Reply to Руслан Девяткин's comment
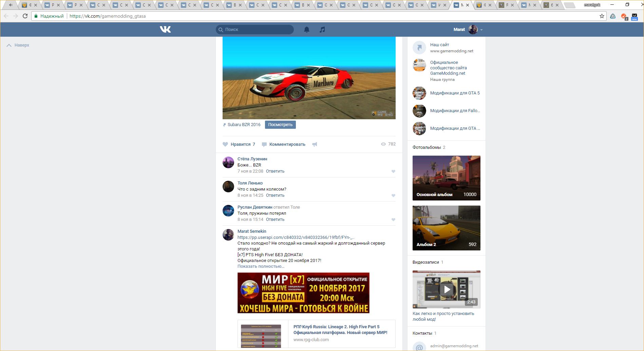The width and height of the screenshot is (644, 351). (x=275, y=220)
